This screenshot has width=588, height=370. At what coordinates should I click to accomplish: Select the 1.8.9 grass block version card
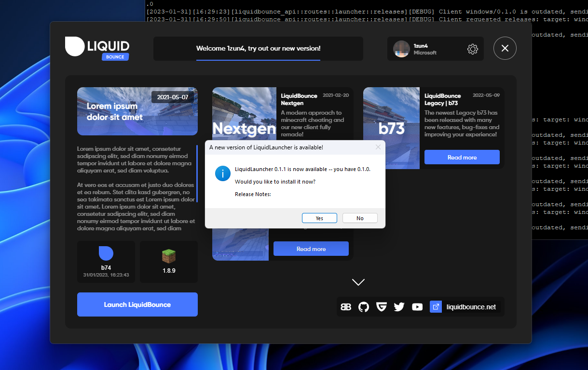(168, 262)
